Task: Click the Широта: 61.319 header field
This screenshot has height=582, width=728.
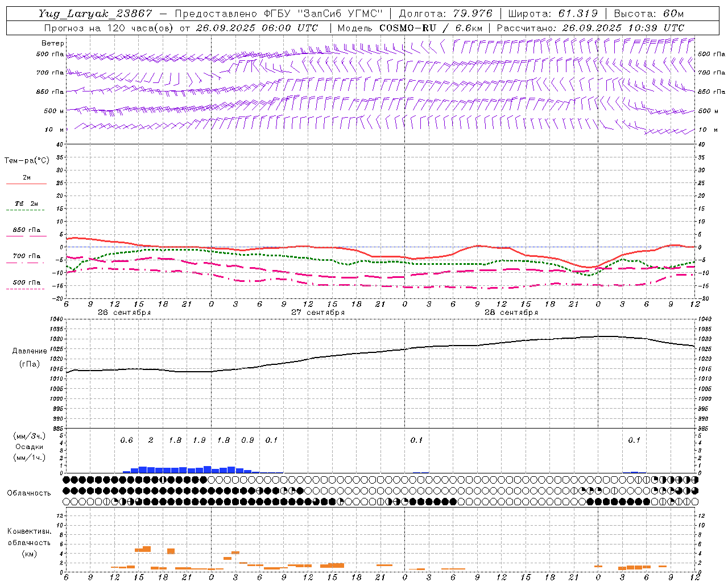Action: point(553,14)
